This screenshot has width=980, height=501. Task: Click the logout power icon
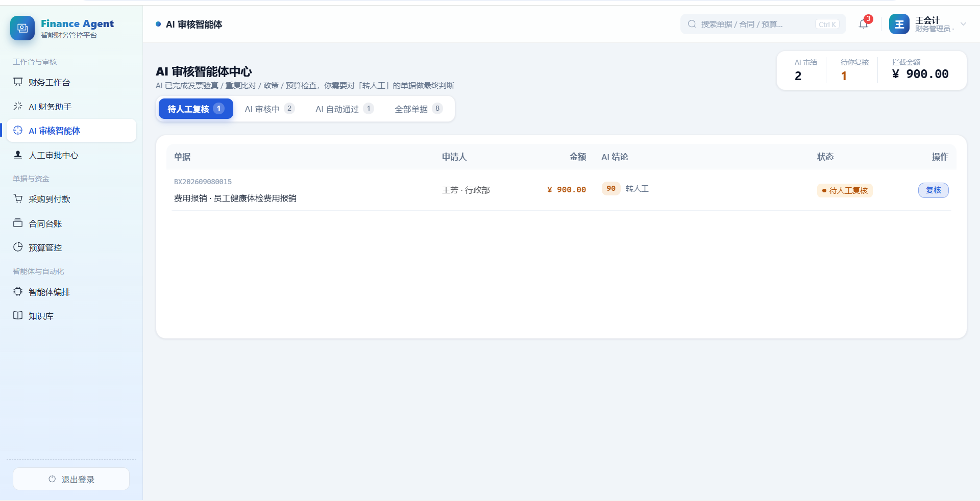tap(52, 479)
